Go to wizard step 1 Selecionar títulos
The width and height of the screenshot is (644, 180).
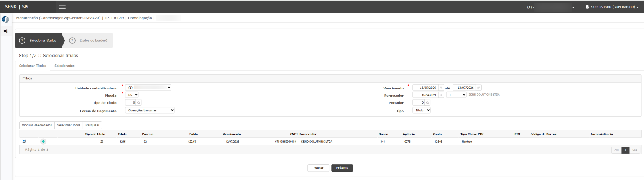click(x=39, y=40)
